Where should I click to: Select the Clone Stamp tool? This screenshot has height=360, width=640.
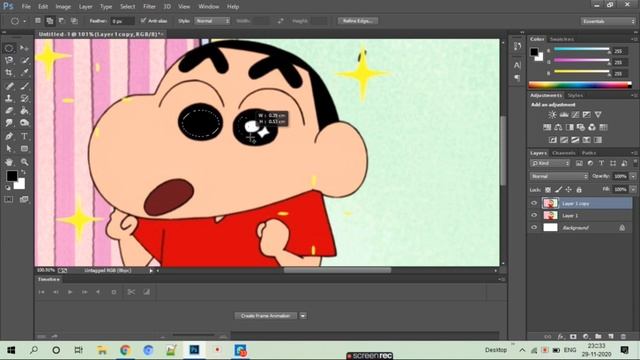point(9,98)
